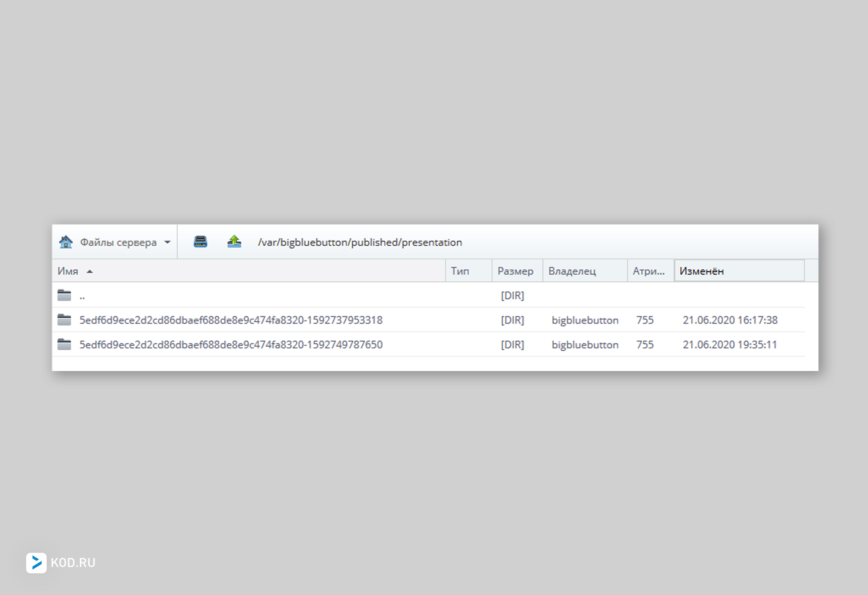Click the server drive toolbar icon
Screen dimensions: 868x595
coord(200,242)
